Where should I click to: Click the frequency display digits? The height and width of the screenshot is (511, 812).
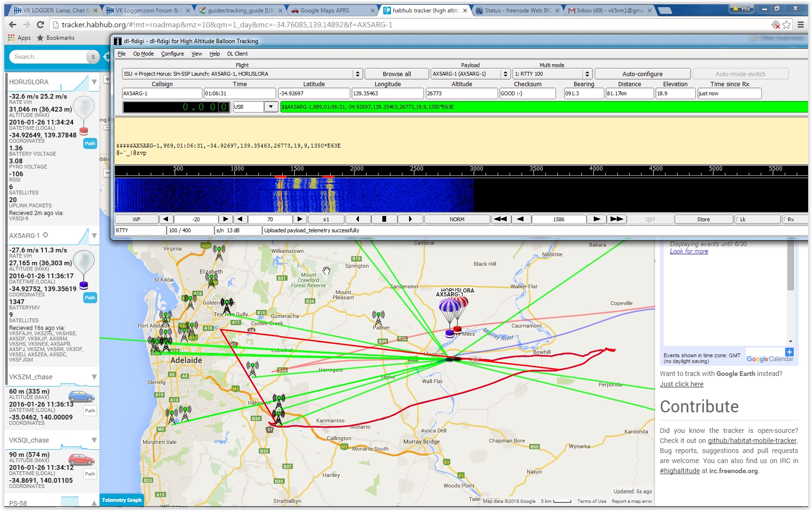click(x=177, y=107)
